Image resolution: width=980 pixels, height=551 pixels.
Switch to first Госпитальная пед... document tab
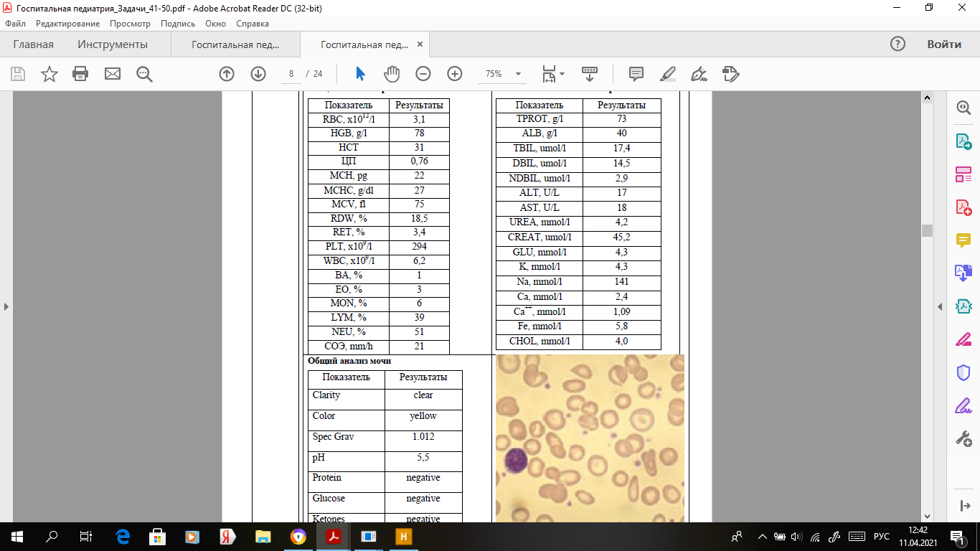(x=235, y=44)
